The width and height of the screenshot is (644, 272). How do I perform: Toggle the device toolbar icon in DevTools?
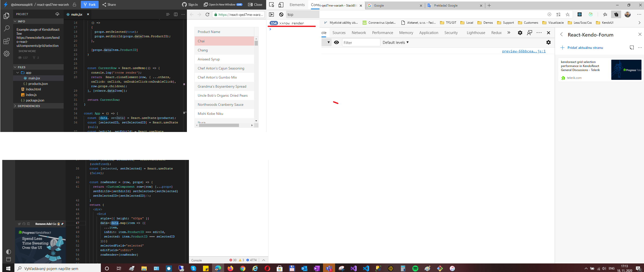[281, 5]
